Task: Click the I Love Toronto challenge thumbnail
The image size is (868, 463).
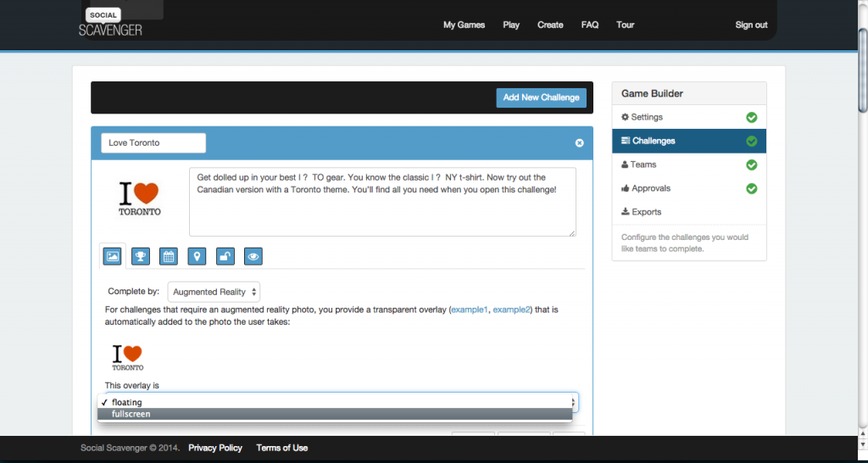Action: point(140,199)
